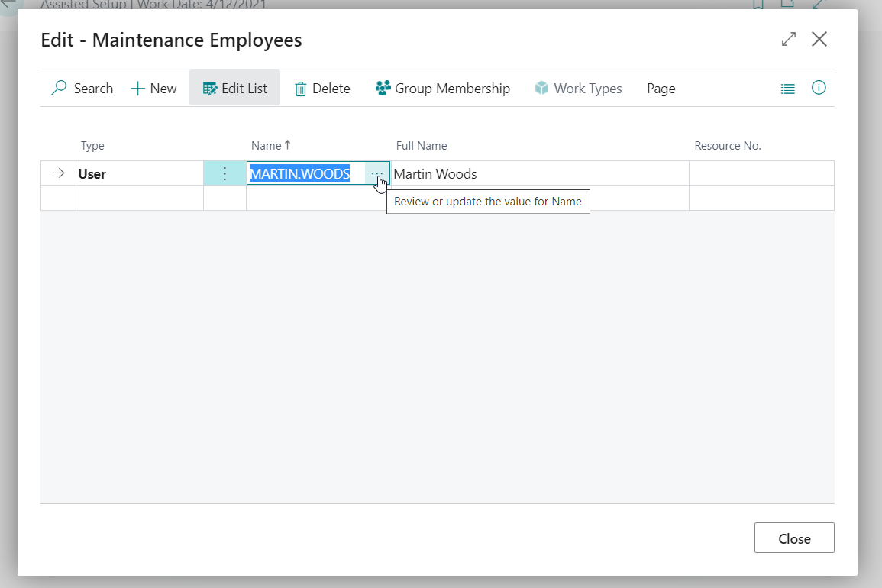Click Resource No. cell for Martin Woods

tap(761, 173)
